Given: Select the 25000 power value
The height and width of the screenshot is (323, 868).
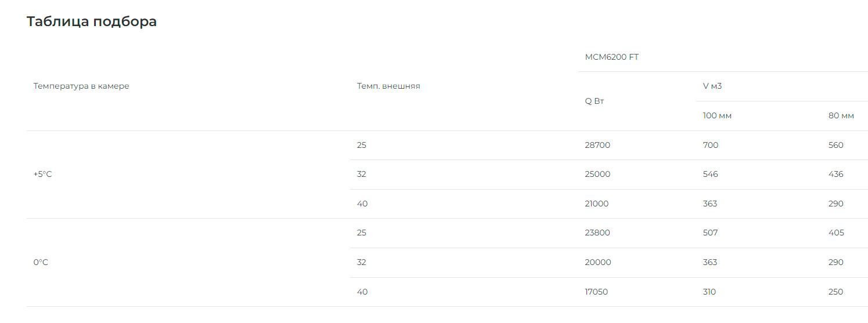Looking at the screenshot, I should 597,175.
